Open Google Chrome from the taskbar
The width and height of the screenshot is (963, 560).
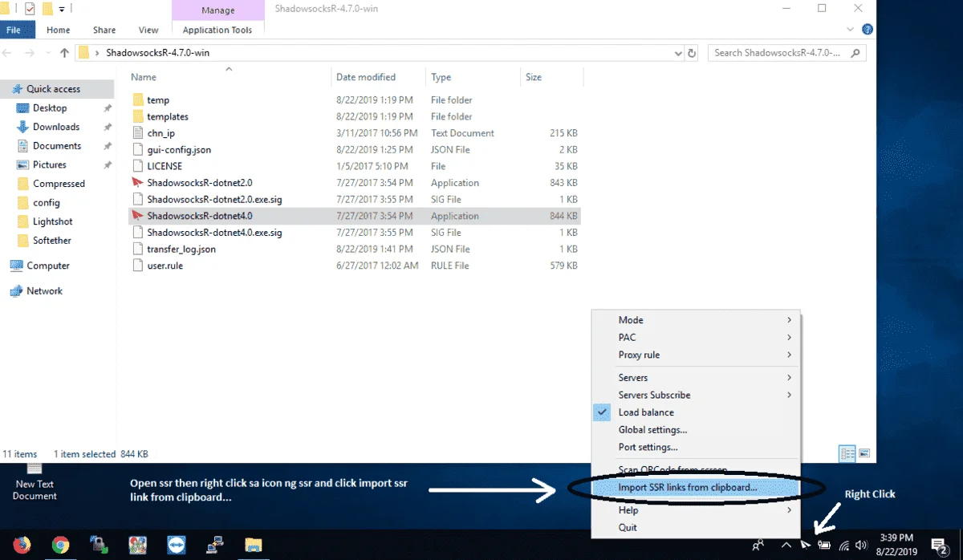60,545
